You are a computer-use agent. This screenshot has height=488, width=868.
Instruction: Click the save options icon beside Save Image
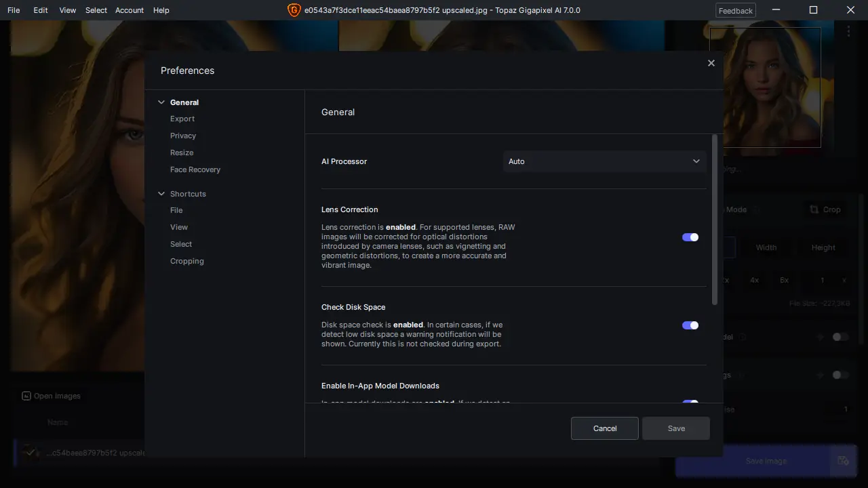(843, 461)
